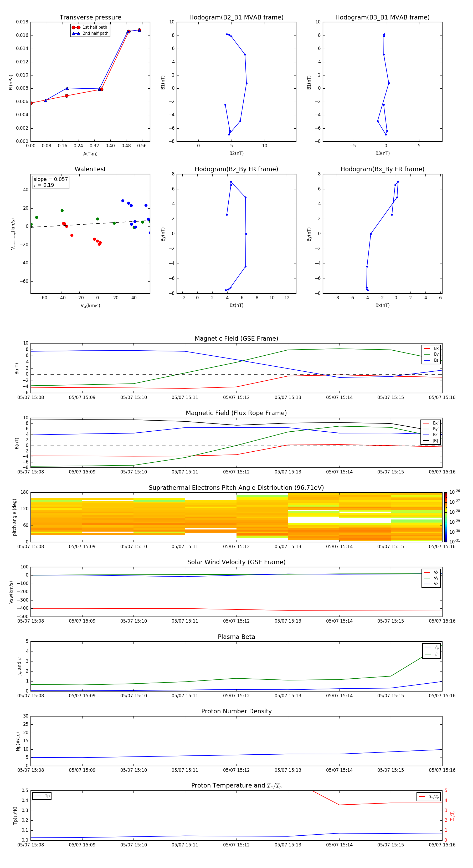Click the 'Magnetic Field (GSE Frame)' title
The width and height of the screenshot is (473, 868).
coord(236,338)
